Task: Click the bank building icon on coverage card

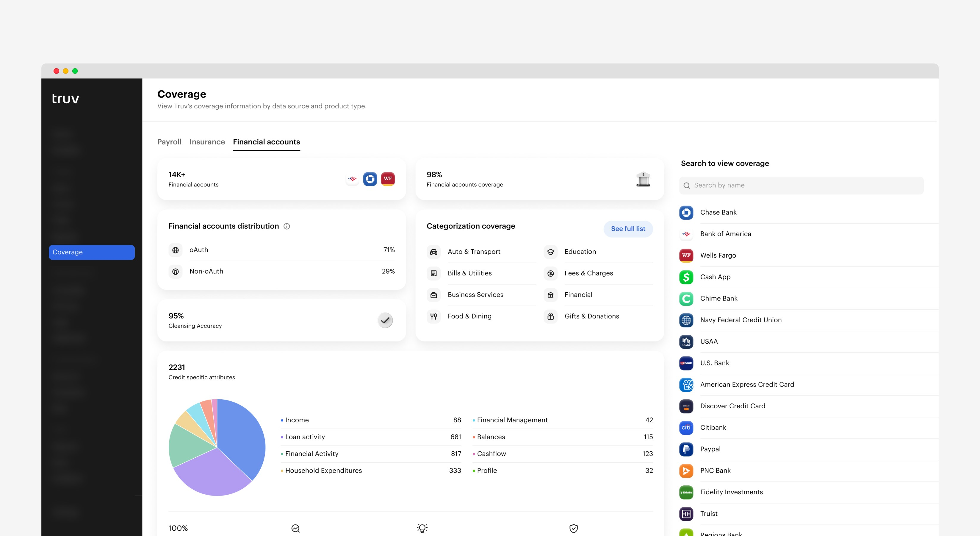Action: click(x=643, y=179)
